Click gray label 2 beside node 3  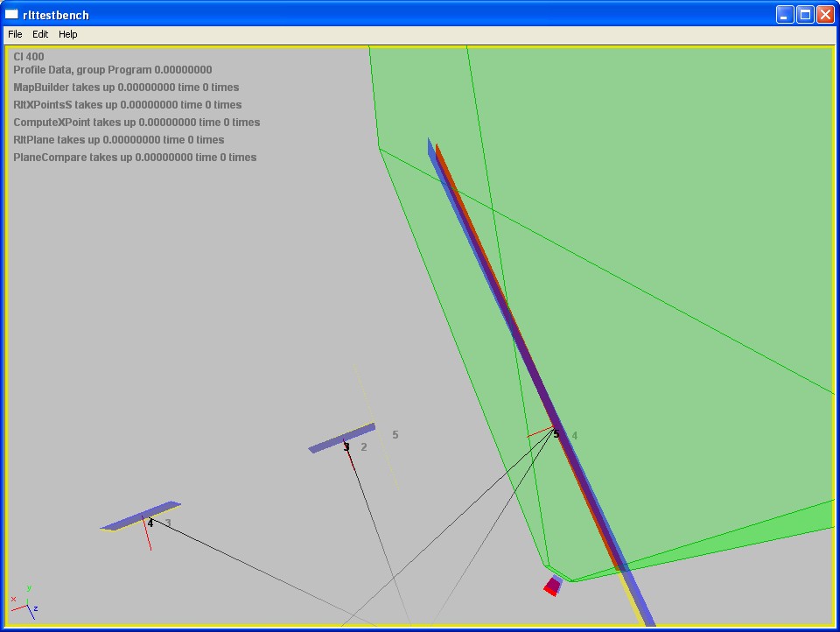point(364,447)
